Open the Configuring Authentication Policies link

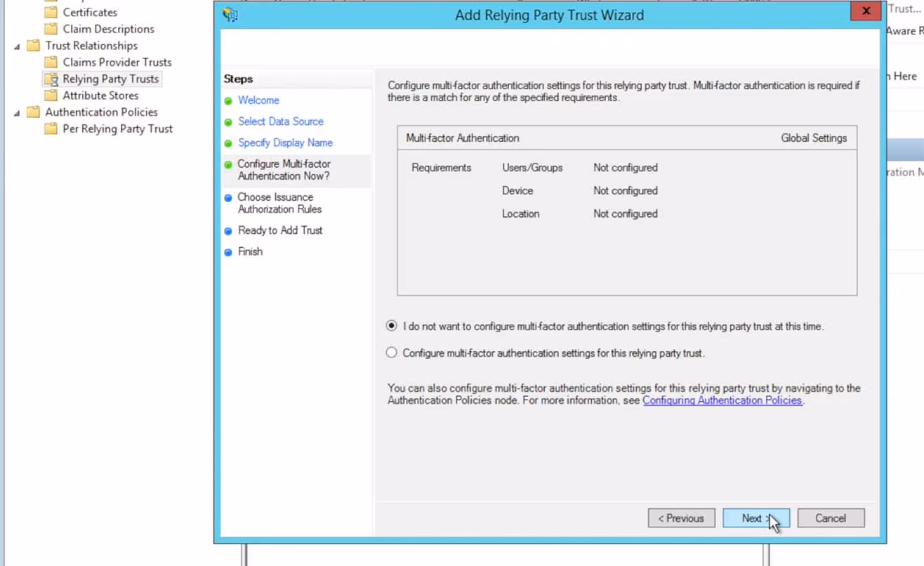722,400
